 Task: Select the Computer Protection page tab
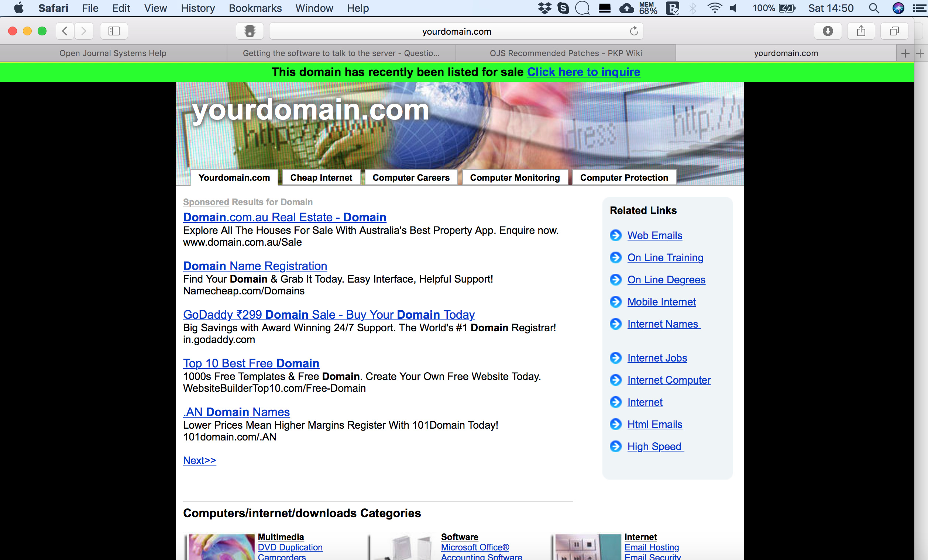pos(624,178)
